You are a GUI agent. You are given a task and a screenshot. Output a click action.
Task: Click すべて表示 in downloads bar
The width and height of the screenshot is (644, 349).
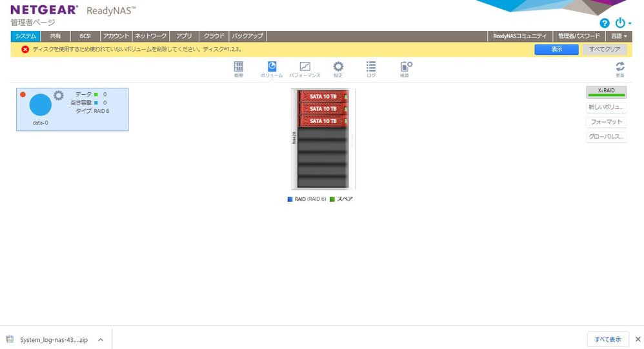(x=608, y=339)
